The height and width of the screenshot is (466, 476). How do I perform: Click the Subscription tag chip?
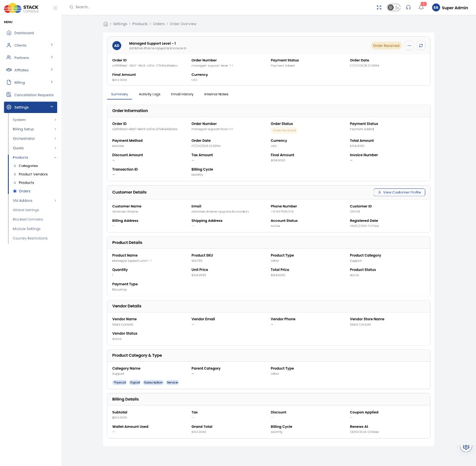(x=153, y=382)
